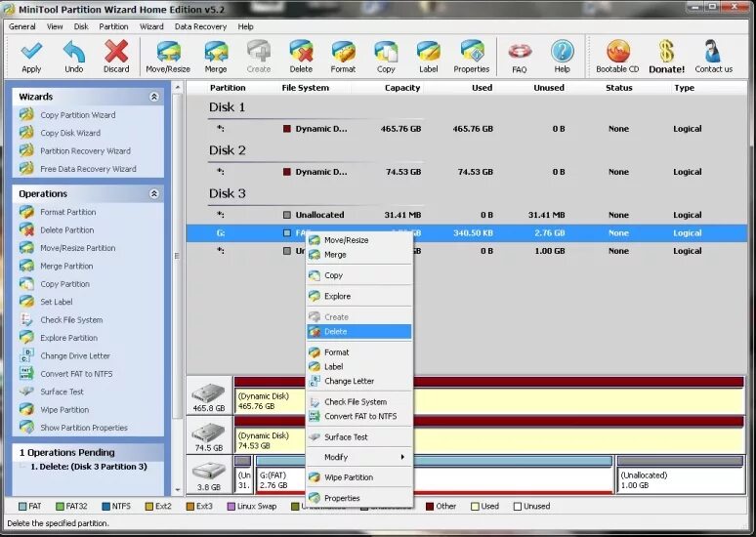This screenshot has height=537, width=756.
Task: Click the Bootable CD icon
Action: point(617,52)
